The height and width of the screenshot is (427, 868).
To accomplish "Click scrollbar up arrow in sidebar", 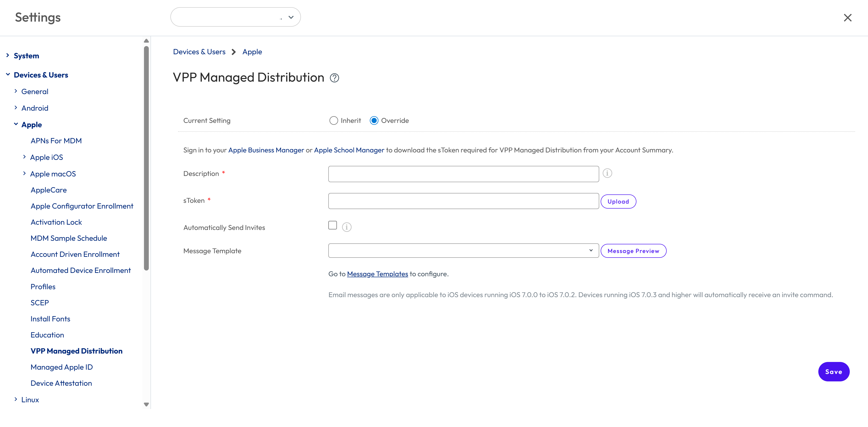I will click(146, 41).
